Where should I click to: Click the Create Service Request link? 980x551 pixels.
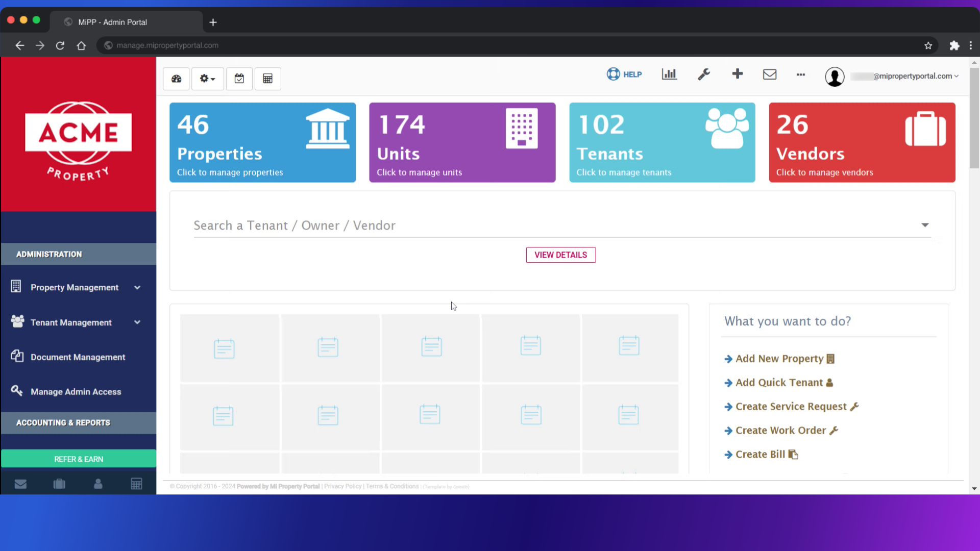point(792,407)
